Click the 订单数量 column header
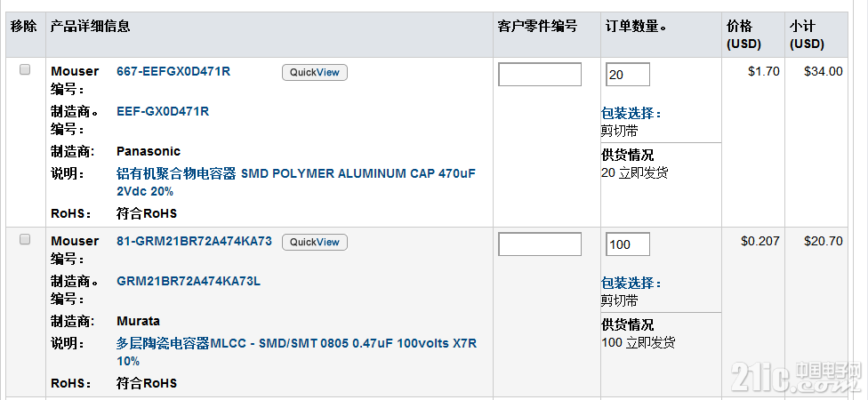The image size is (868, 400). click(x=635, y=26)
